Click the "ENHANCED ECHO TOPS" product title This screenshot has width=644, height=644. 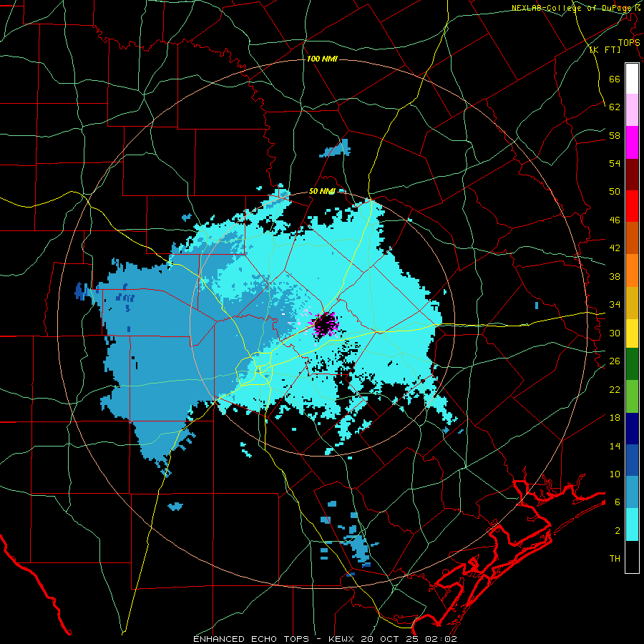point(251,639)
